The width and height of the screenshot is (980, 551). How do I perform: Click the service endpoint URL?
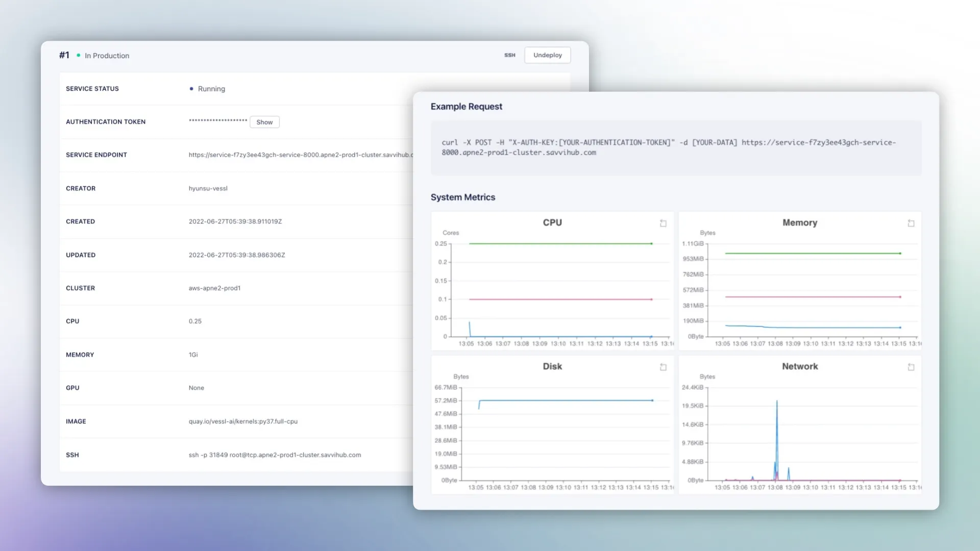pyautogui.click(x=300, y=155)
